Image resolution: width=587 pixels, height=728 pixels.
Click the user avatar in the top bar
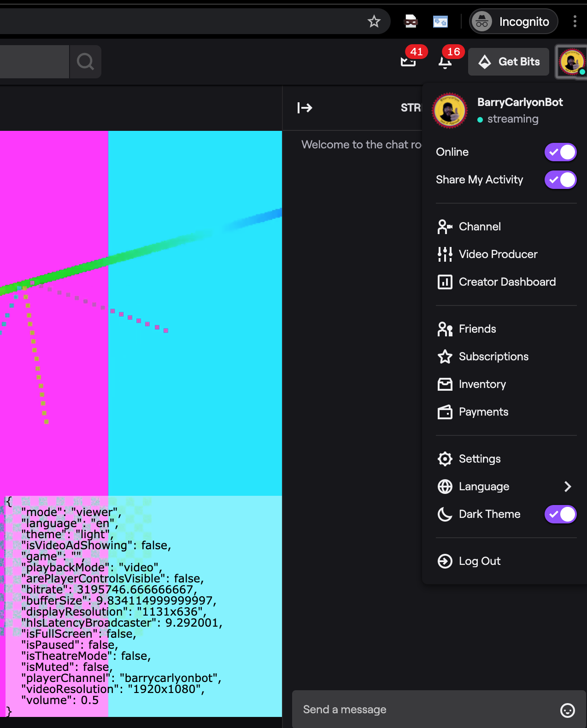(x=572, y=61)
